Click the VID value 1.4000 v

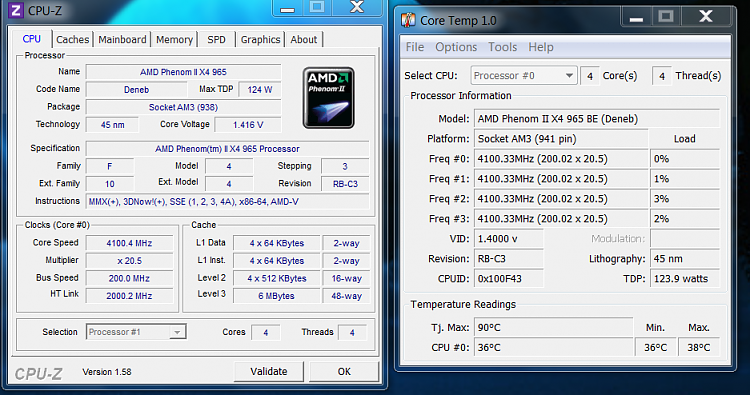pos(508,239)
